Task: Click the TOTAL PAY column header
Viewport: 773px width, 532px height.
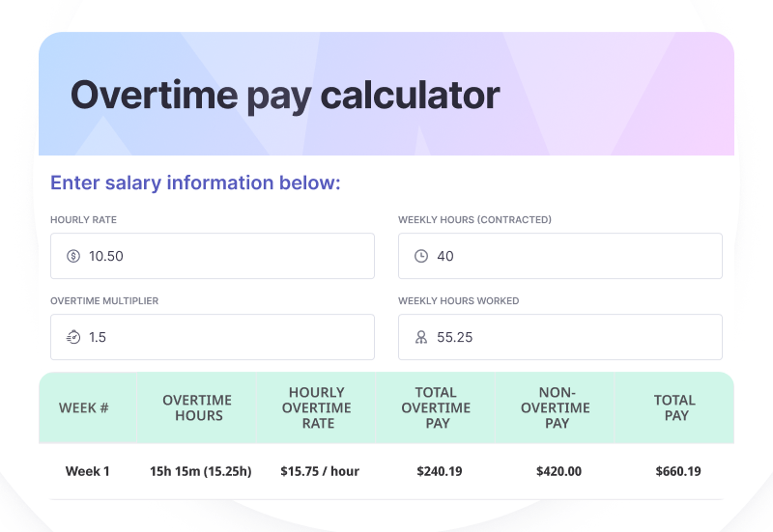Action: point(675,407)
